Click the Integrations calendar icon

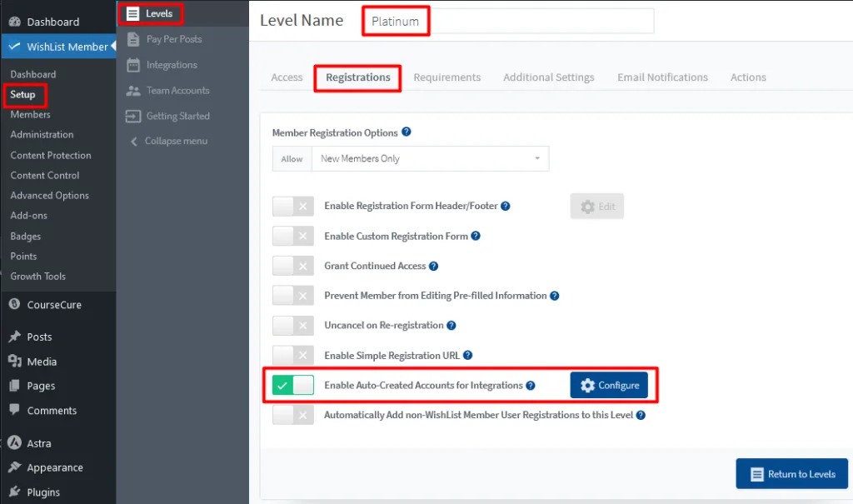tap(132, 65)
